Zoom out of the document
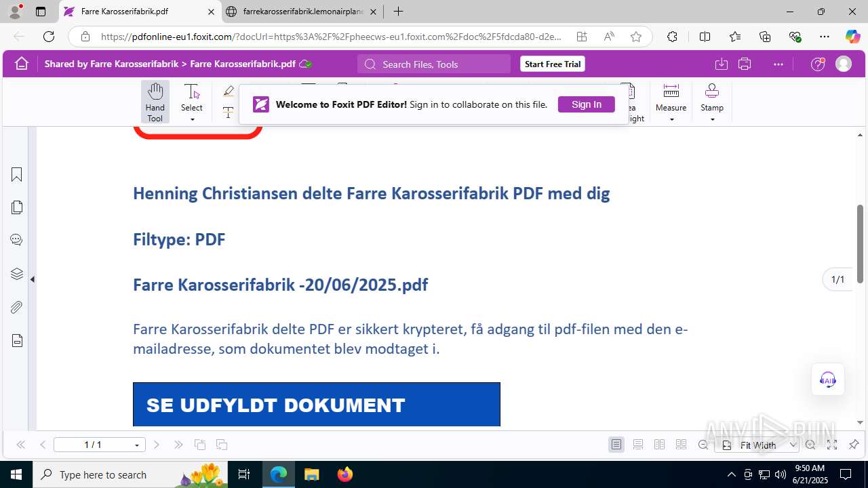Viewport: 868px width, 488px height. pos(703,445)
